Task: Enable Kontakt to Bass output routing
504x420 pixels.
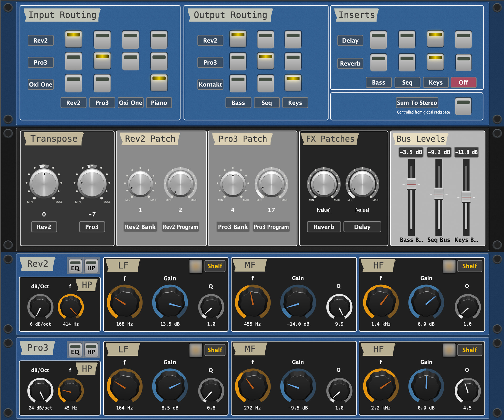Action: (238, 83)
